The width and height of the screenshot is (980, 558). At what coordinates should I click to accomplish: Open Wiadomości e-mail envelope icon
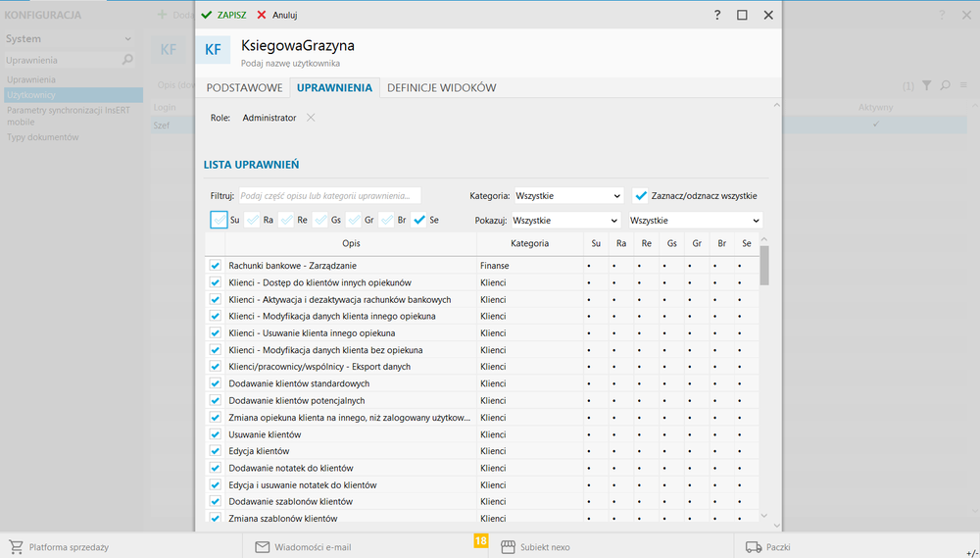[x=262, y=547]
